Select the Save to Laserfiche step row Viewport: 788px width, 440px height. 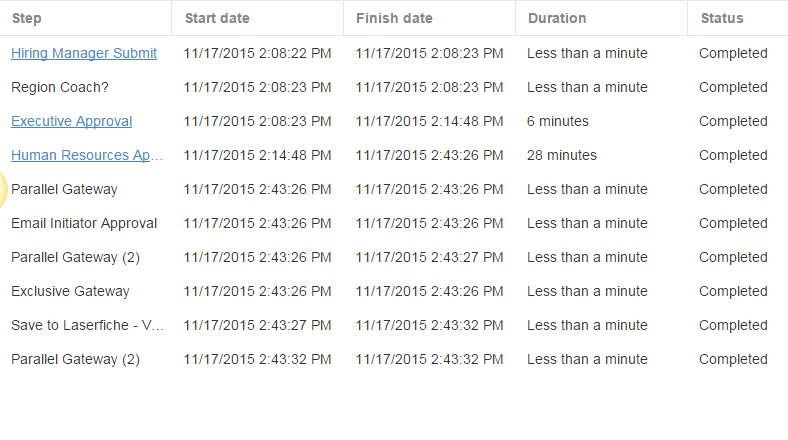point(394,325)
